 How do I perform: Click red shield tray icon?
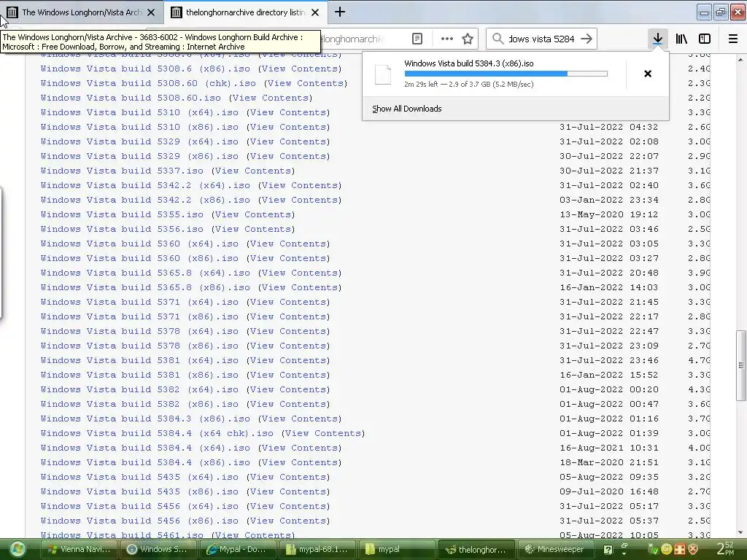pos(693,550)
